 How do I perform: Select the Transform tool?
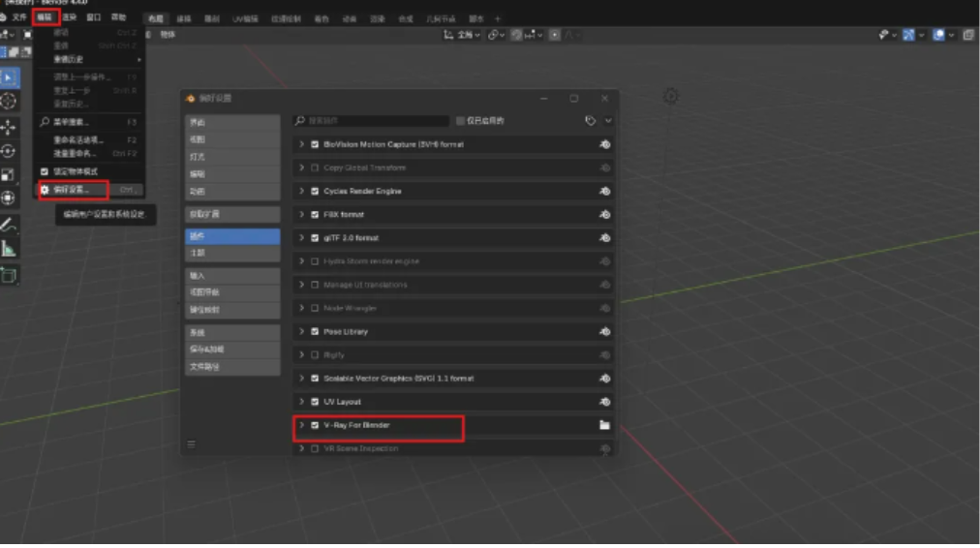(9, 198)
